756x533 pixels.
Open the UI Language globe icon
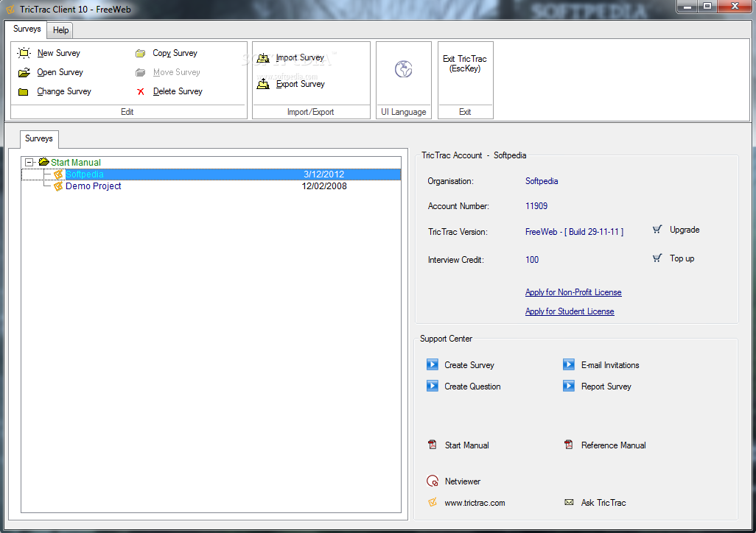tap(404, 69)
